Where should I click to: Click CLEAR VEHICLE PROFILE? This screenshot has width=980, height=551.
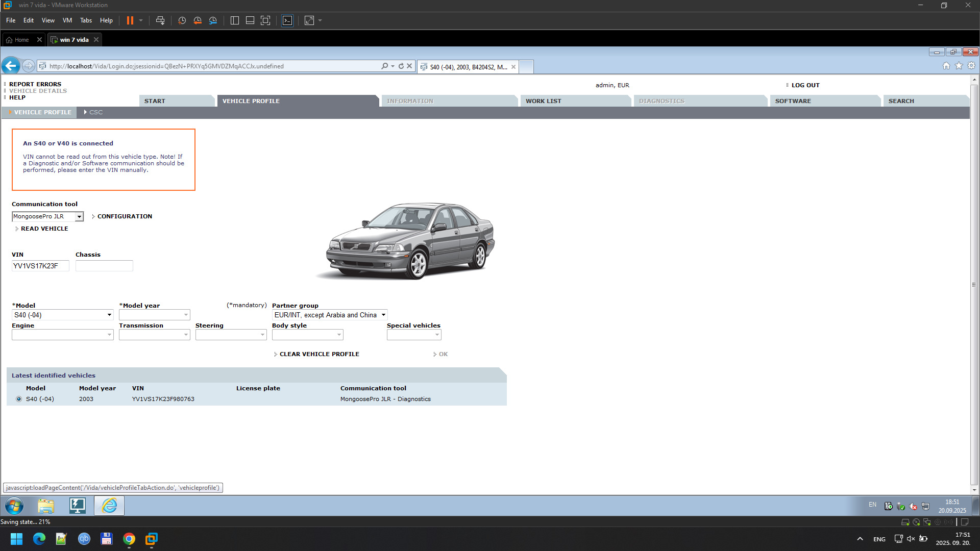[x=319, y=354]
